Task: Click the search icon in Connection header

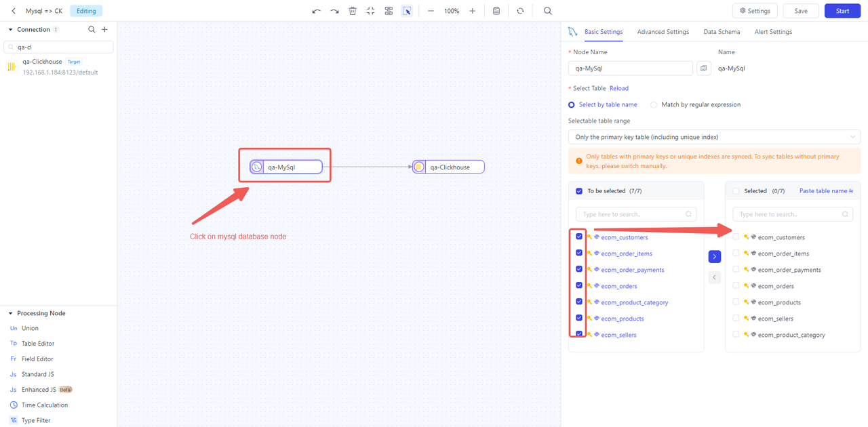Action: pos(92,30)
